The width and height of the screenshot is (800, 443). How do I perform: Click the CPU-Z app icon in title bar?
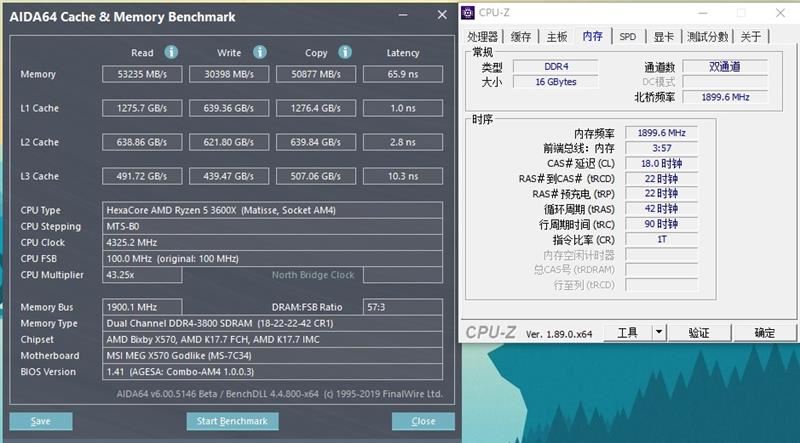tap(468, 13)
